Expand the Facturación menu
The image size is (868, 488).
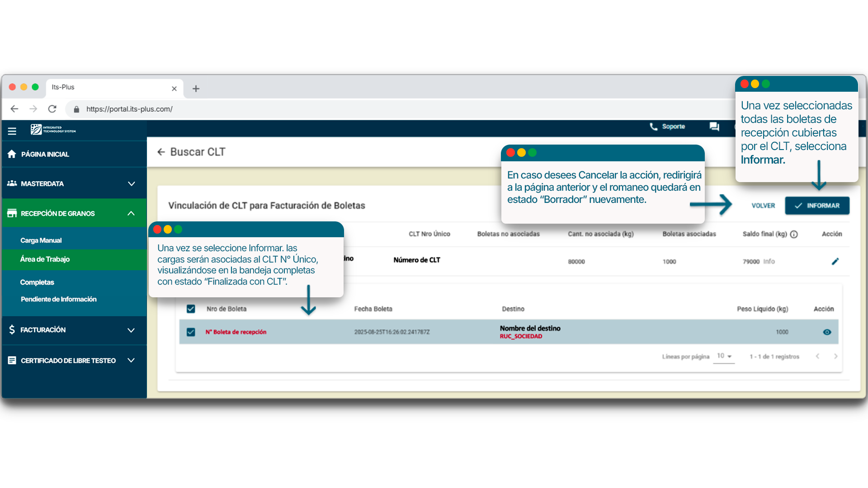131,330
